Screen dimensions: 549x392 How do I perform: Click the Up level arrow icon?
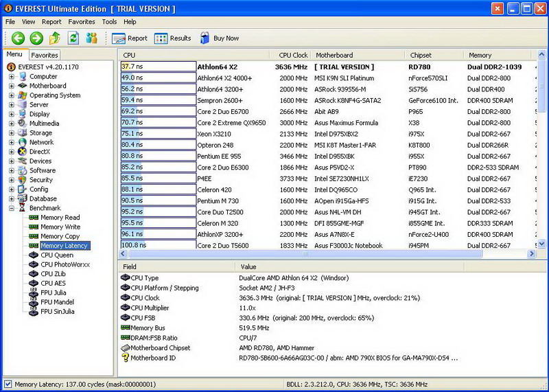point(55,38)
